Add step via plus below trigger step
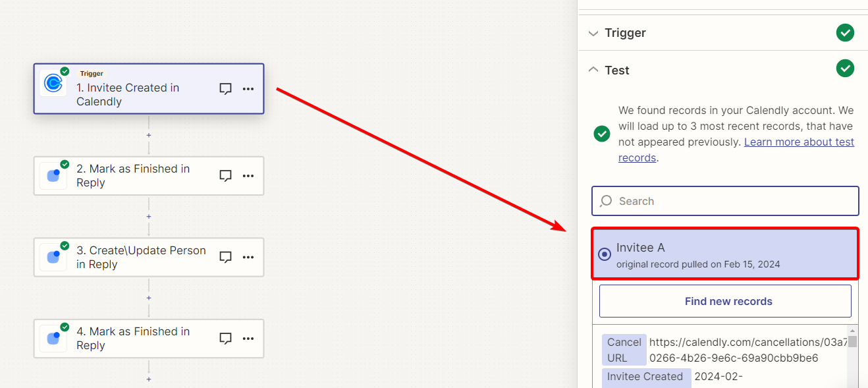The width and height of the screenshot is (868, 388). 149,135
